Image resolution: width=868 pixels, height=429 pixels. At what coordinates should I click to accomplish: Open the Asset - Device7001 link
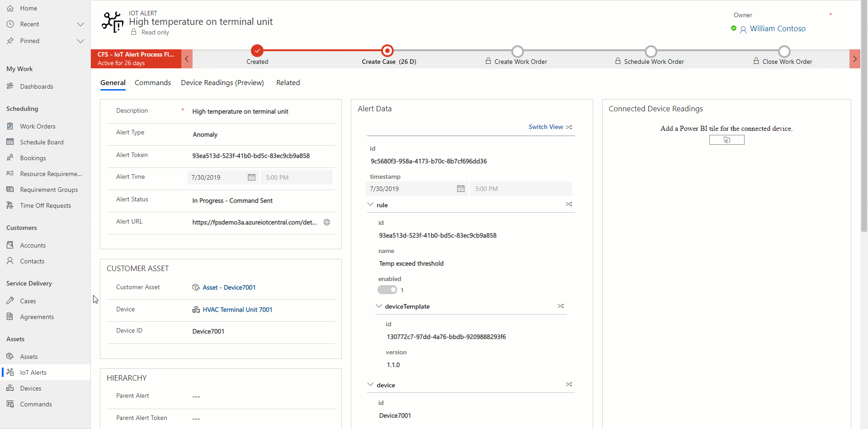[x=229, y=287]
